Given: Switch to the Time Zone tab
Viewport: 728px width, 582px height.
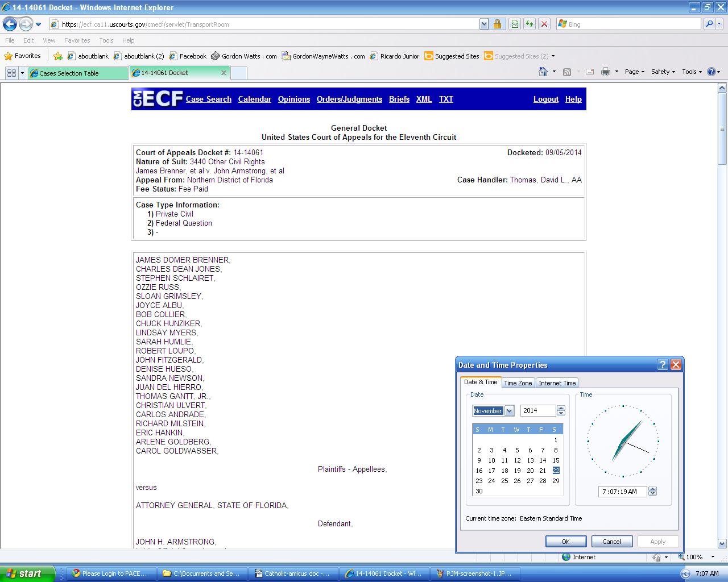Looking at the screenshot, I should click(518, 383).
